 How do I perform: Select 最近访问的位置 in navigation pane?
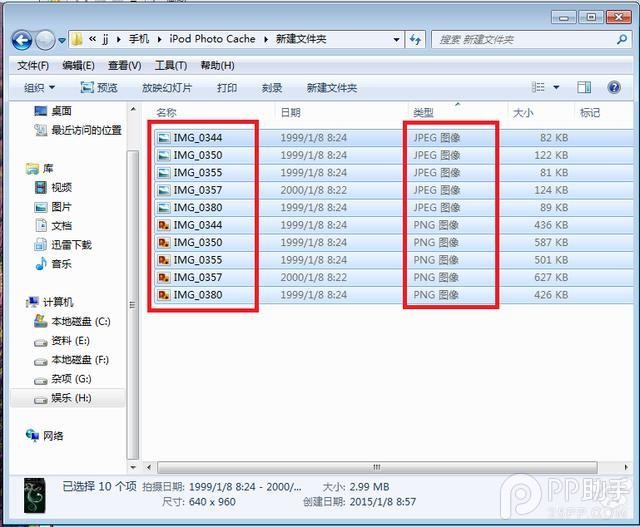tap(78, 130)
